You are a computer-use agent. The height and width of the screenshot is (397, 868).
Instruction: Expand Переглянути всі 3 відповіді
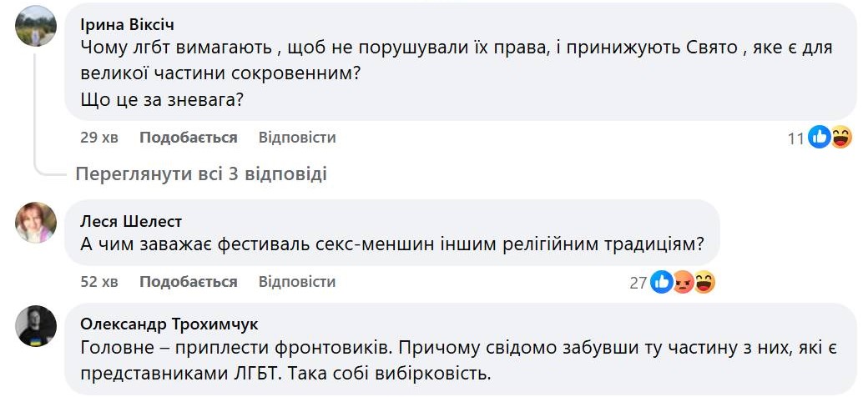point(200,174)
